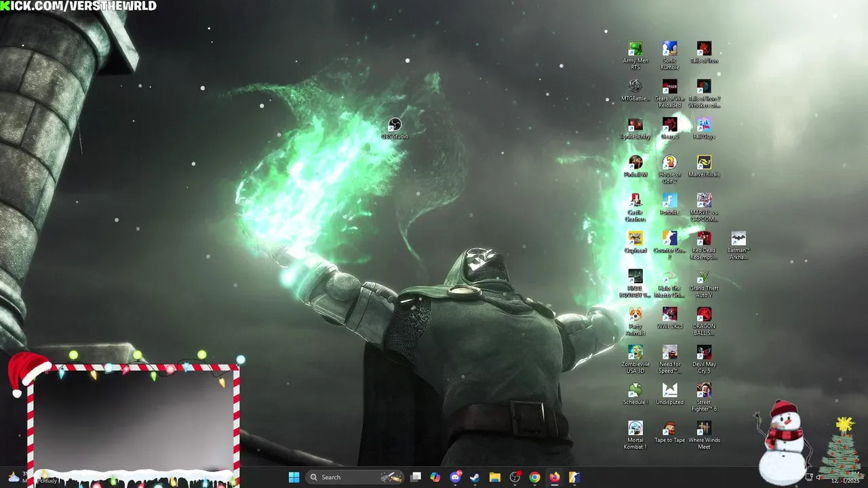Select the Gears 5 shortcut
Screen dimensions: 868x488
670,129
